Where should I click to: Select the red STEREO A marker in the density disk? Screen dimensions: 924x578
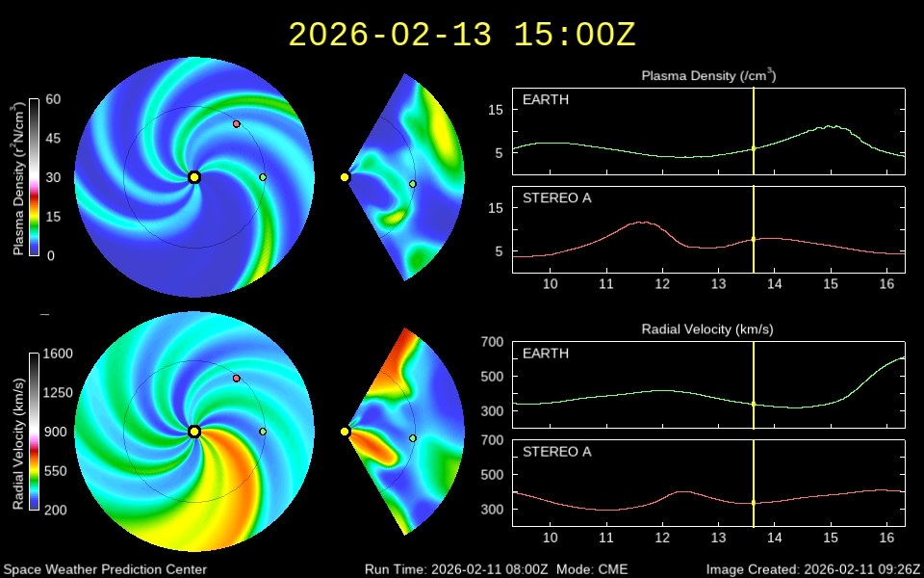coord(237,124)
